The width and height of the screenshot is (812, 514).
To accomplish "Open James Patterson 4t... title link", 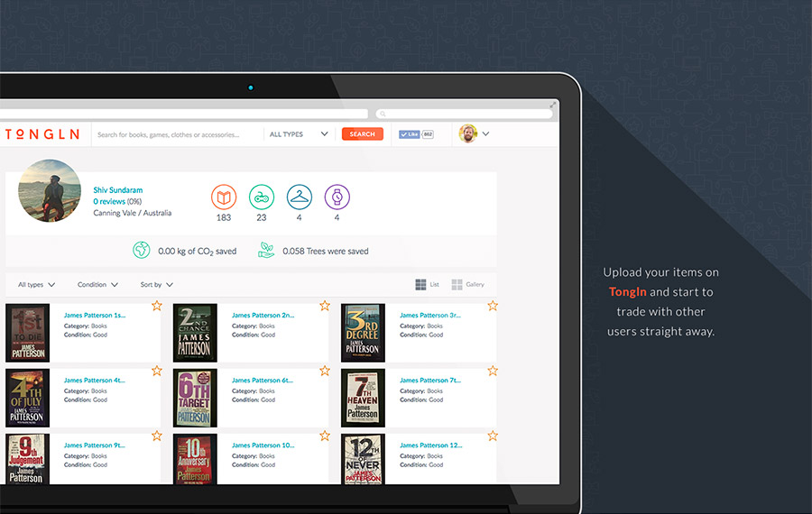I will pos(95,381).
